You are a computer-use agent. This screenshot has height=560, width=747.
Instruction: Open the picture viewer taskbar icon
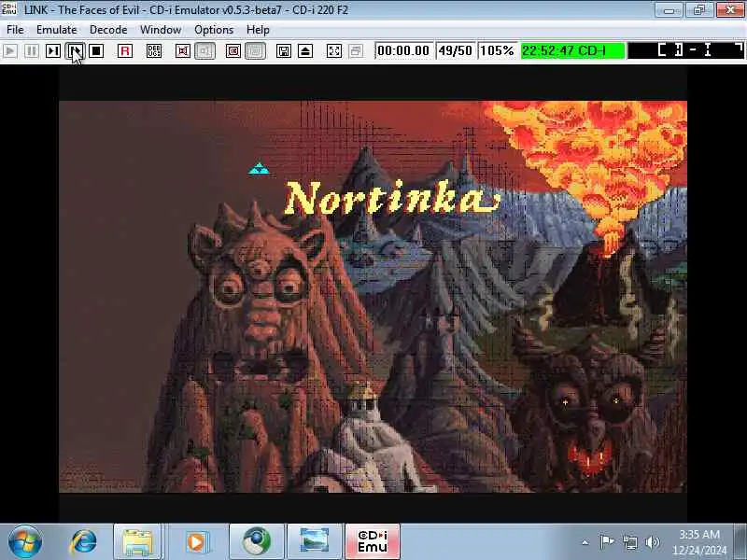315,542
